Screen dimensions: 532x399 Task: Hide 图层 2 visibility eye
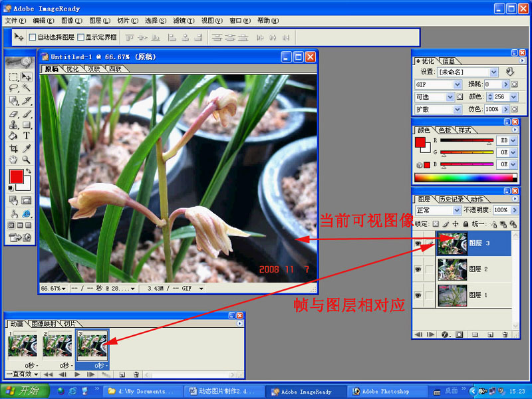[418, 269]
